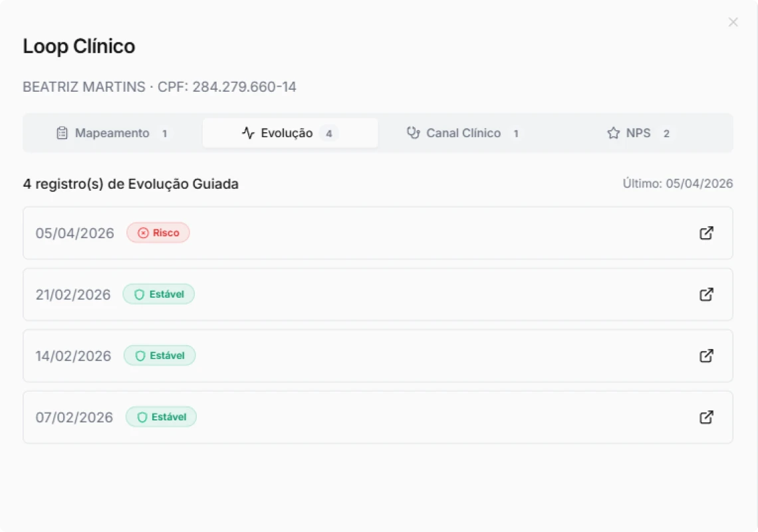Click the NPS star icon
Viewport: 758px width, 532px height.
tap(612, 132)
